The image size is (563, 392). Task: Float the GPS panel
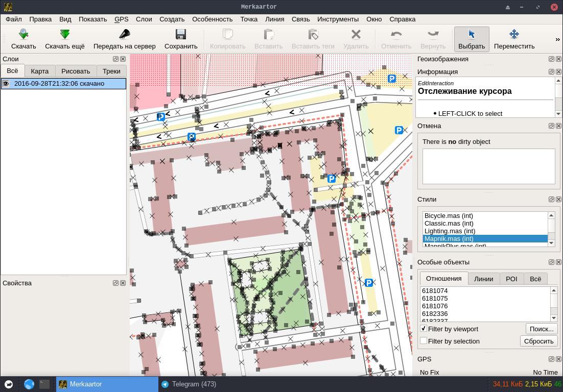click(x=552, y=359)
